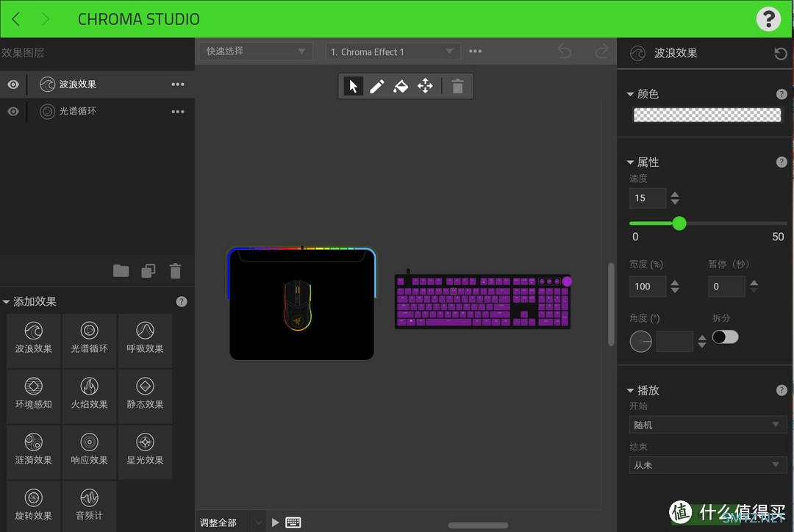The height and width of the screenshot is (532, 794).
Task: Select the 光谱循环 layer row
Action: [97, 112]
